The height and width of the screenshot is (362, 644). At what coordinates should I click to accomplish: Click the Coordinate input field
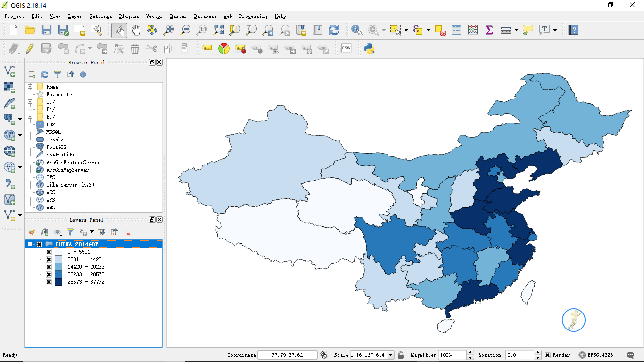click(288, 355)
